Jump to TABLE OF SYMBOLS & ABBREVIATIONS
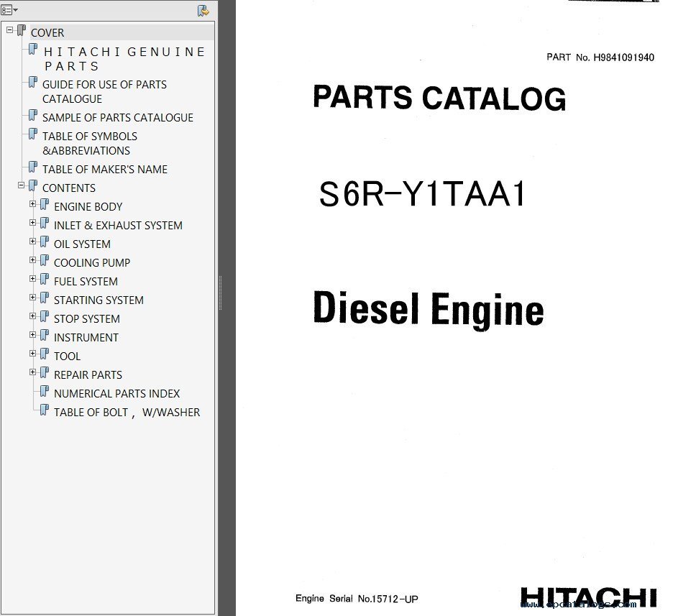The image size is (673, 616). pos(90,143)
